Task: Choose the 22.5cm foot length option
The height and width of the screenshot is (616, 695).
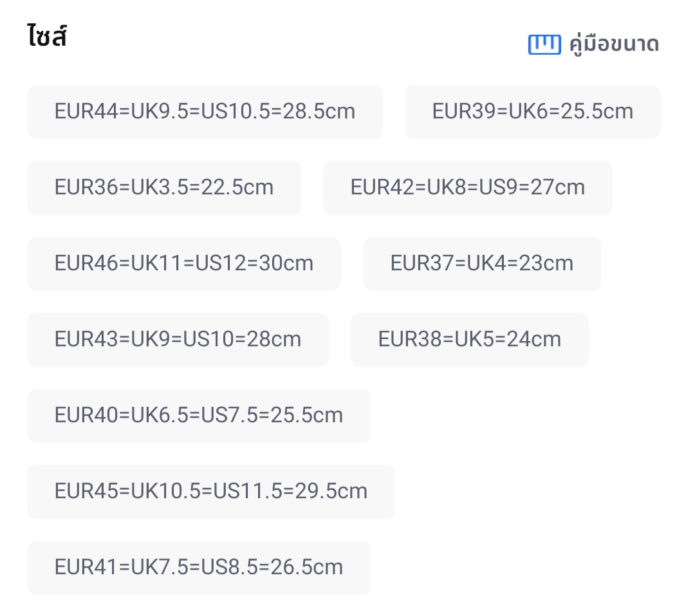Action: (x=163, y=187)
